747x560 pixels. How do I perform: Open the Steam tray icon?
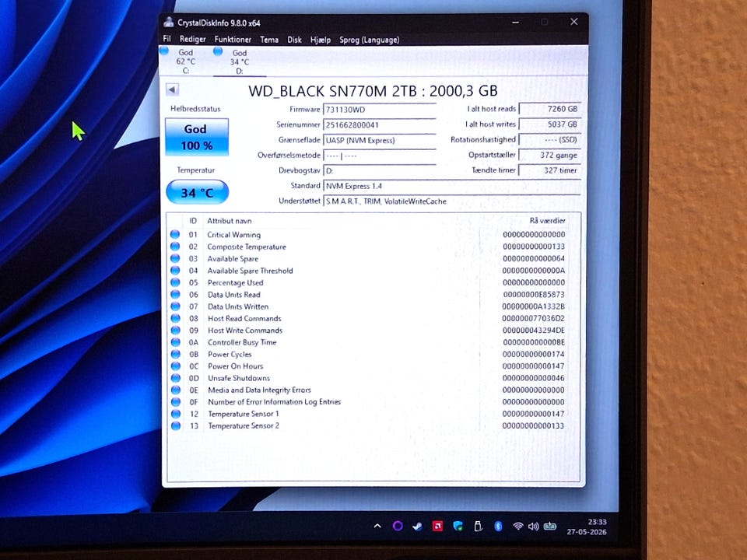click(417, 527)
